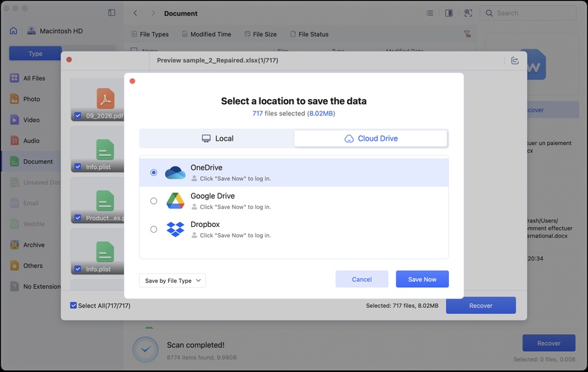Click the Audio category icon
Image resolution: width=588 pixels, height=372 pixels.
14,141
